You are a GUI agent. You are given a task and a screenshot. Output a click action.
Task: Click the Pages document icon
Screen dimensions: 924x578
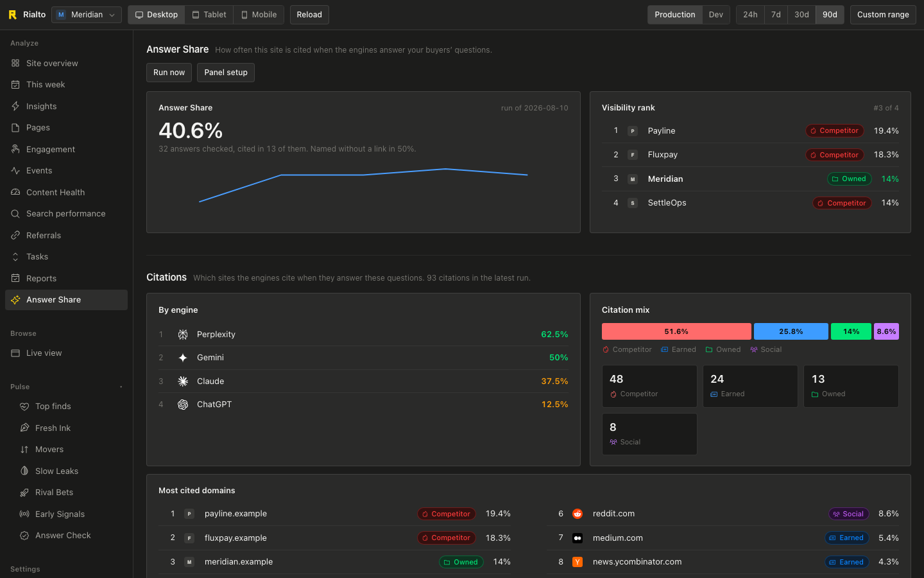15,128
